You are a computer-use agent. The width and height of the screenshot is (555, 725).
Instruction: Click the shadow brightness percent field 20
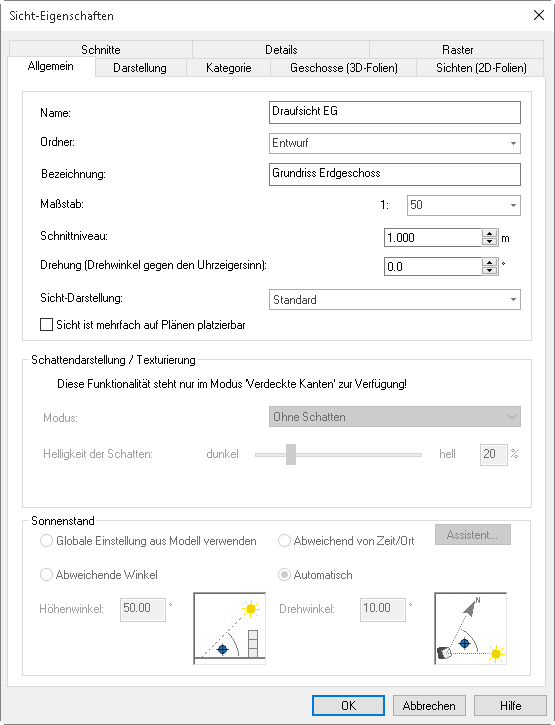click(x=493, y=454)
